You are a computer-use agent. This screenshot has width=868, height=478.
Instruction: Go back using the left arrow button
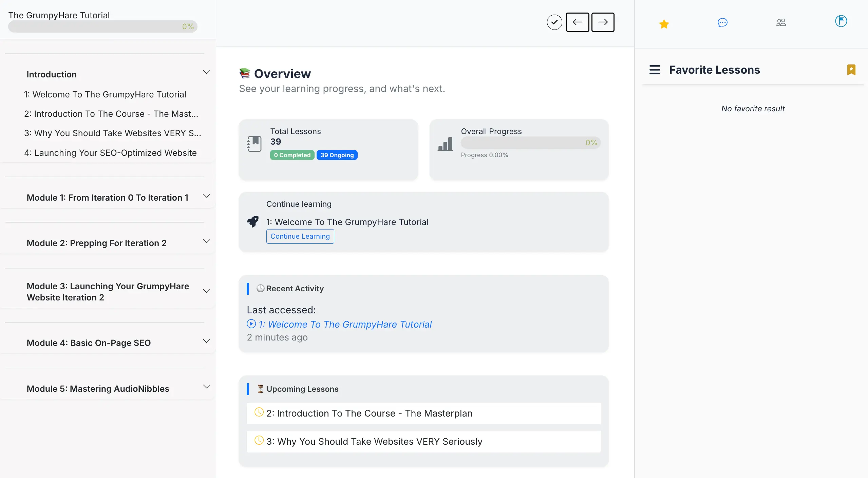coord(577,22)
